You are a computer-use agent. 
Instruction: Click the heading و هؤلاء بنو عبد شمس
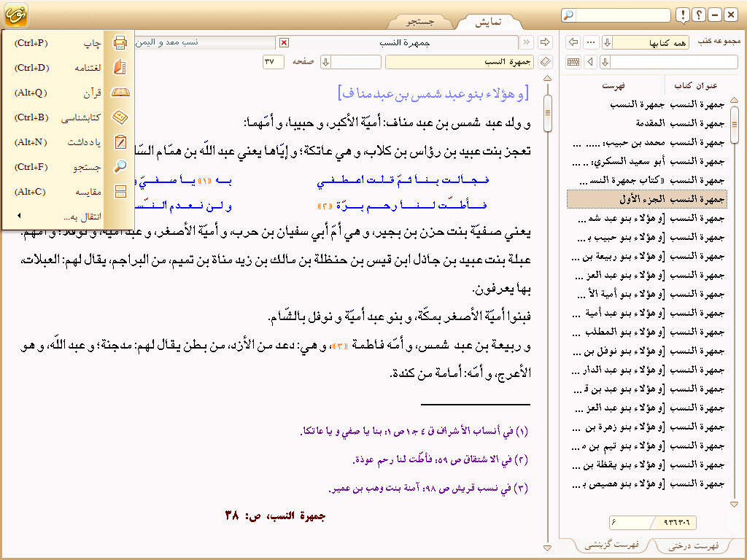(x=433, y=93)
